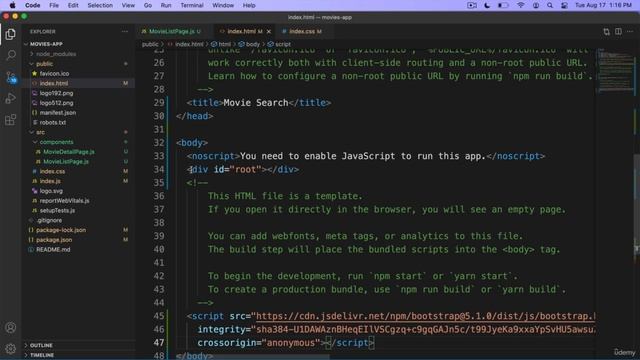Open macOS Spotlight search icon
Image resolution: width=640 pixels, height=360 pixels.
coord(550,5)
